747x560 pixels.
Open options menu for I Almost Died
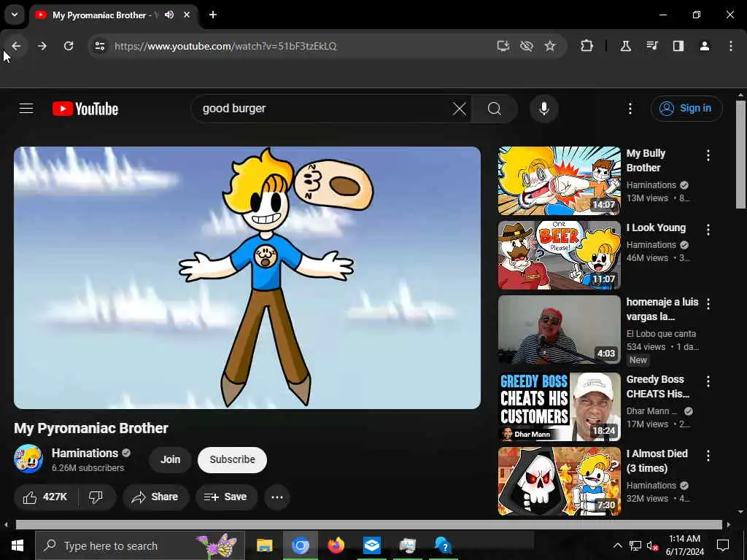708,455
